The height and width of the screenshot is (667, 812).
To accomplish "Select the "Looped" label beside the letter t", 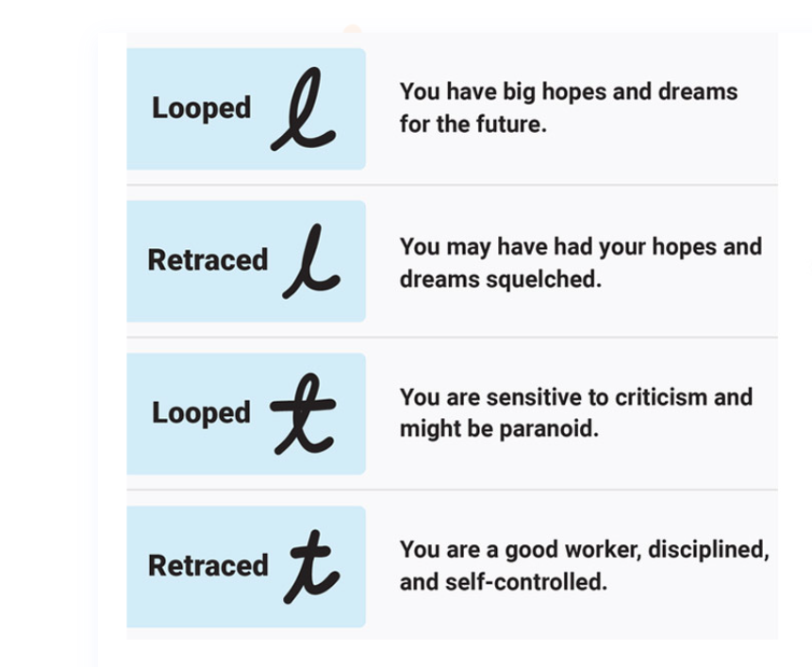I will pos(201,412).
